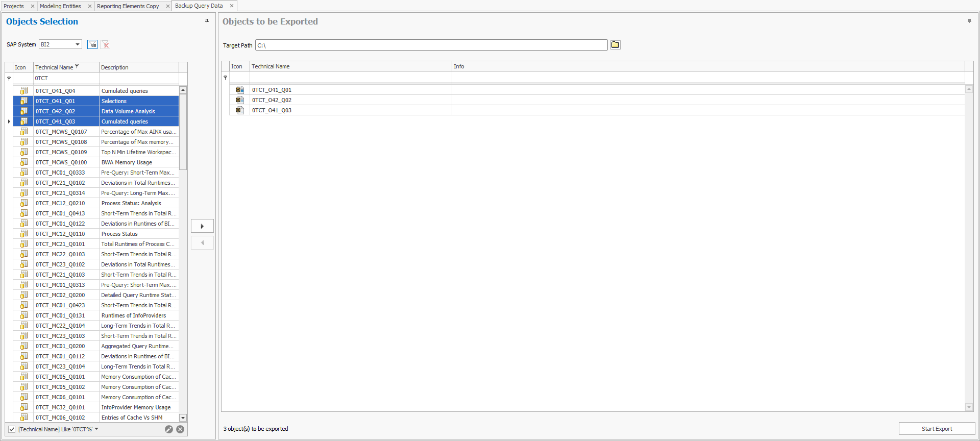Click the Target Path input field

(431, 45)
